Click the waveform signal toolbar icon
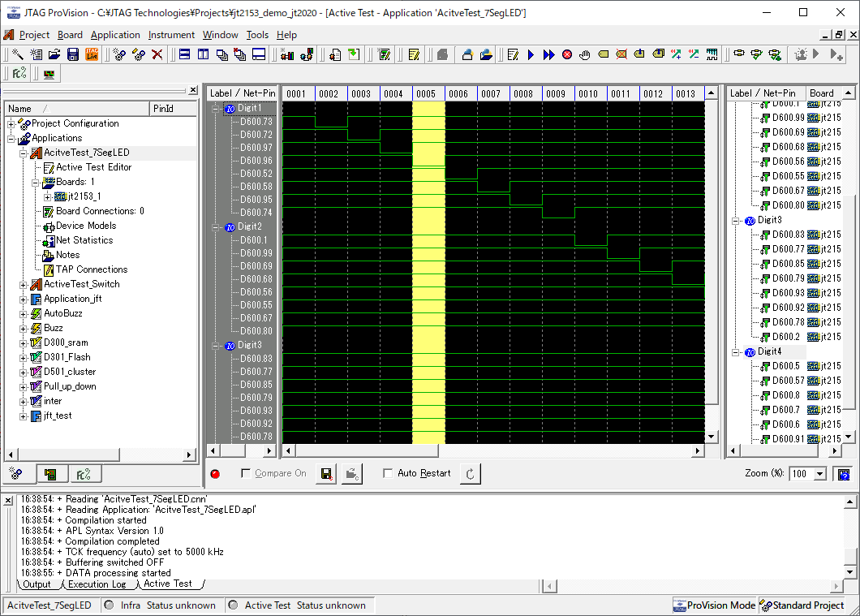Screen dimensions: 860x616 click(x=712, y=54)
